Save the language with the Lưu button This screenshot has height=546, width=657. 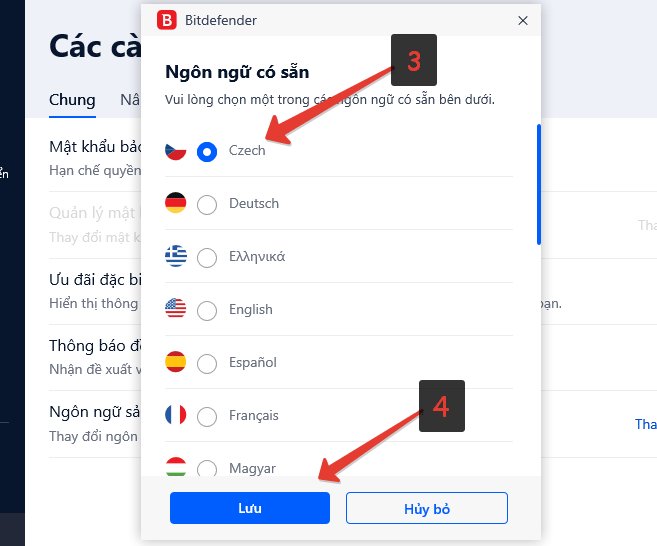250,508
